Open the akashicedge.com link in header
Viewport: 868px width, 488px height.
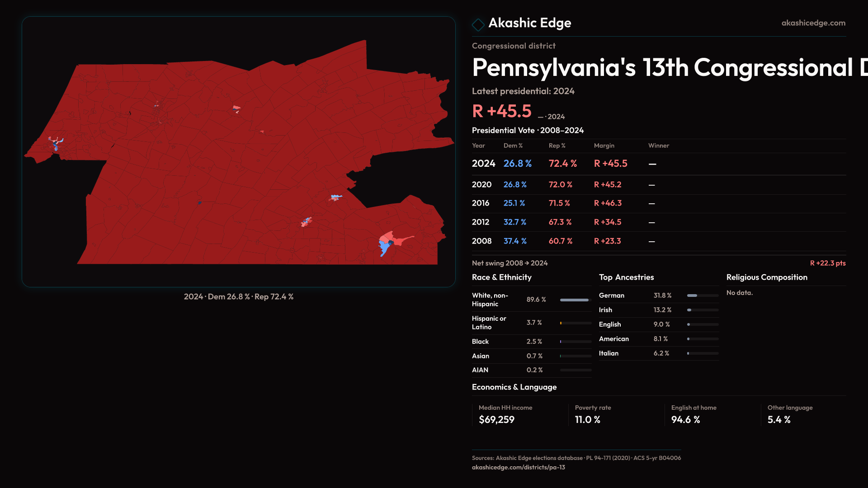(813, 23)
